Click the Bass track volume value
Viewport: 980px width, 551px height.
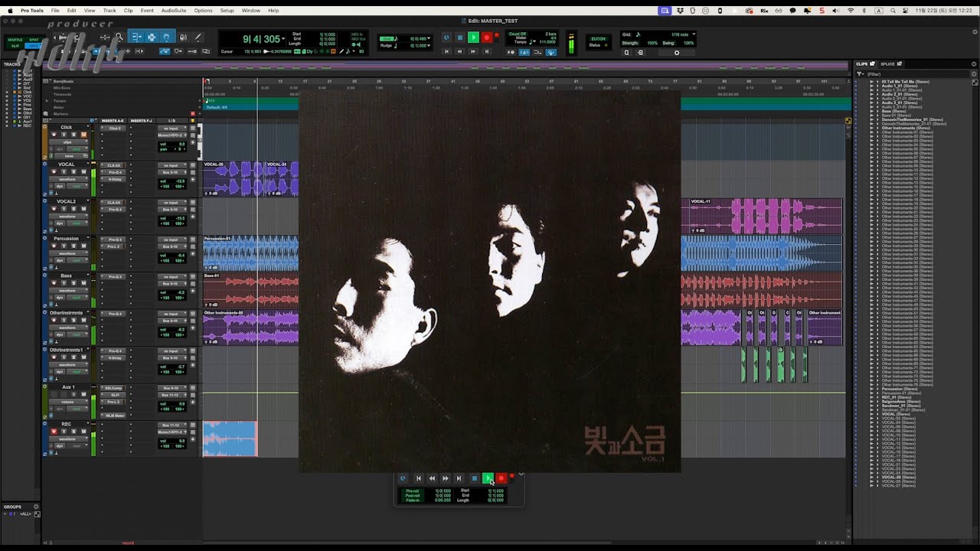181,292
